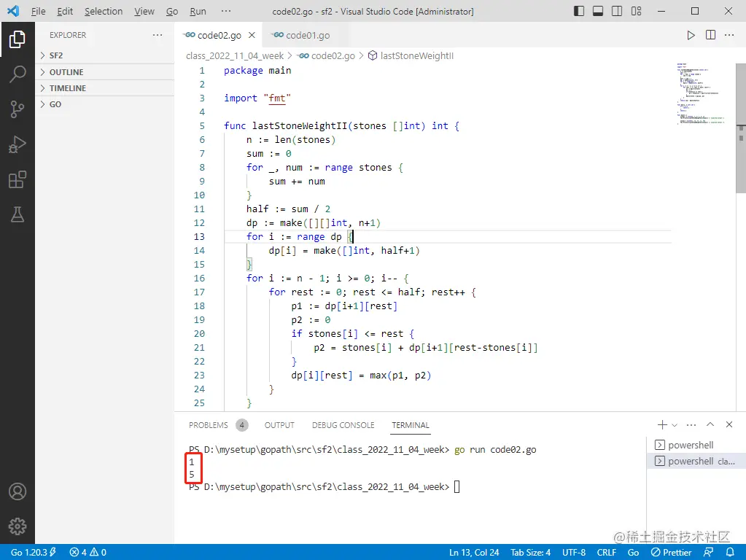Click the VS Code logo icon
This screenshot has height=560, width=746.
point(13,11)
